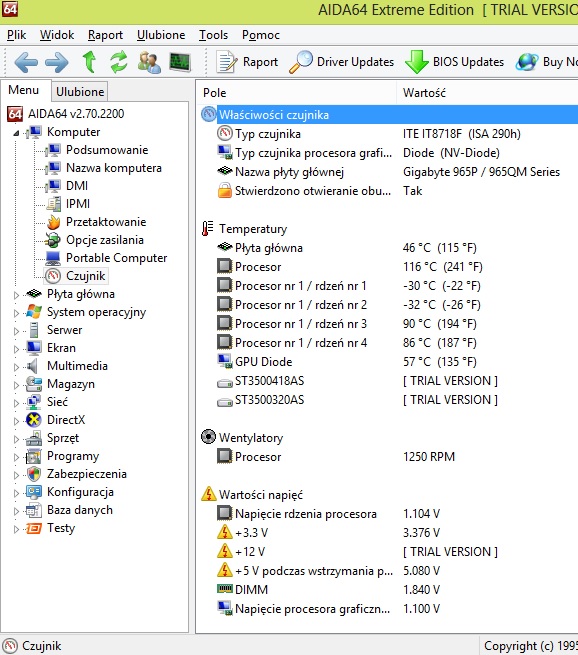The image size is (578, 655).
Task: Select DMI in the tree
Action: pos(77,186)
